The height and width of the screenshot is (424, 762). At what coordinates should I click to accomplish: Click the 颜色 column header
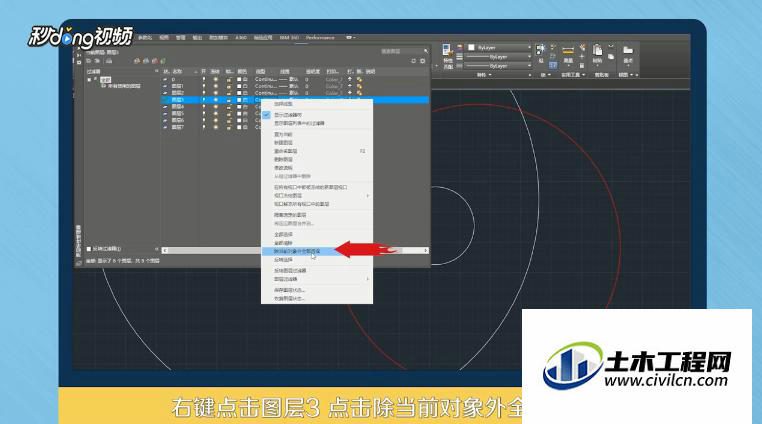pos(242,71)
